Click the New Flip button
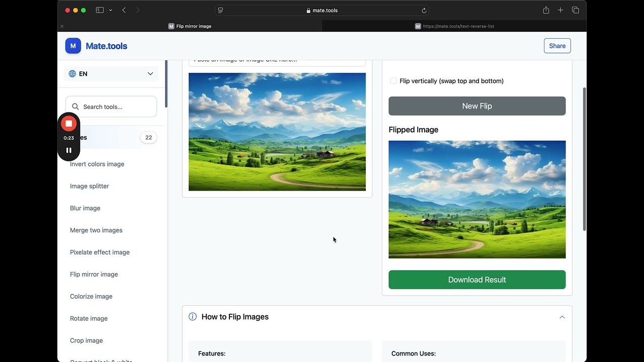 (x=477, y=106)
